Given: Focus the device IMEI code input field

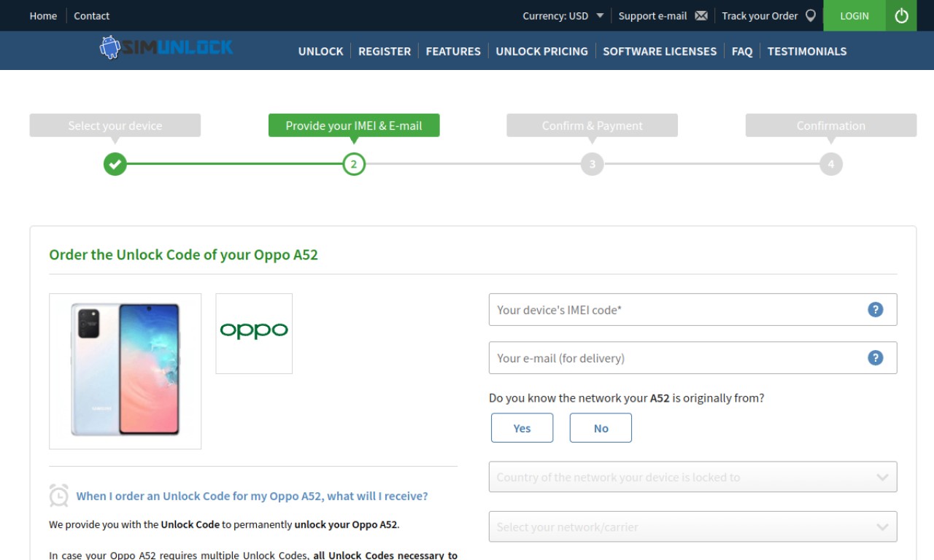Looking at the screenshot, I should click(692, 309).
